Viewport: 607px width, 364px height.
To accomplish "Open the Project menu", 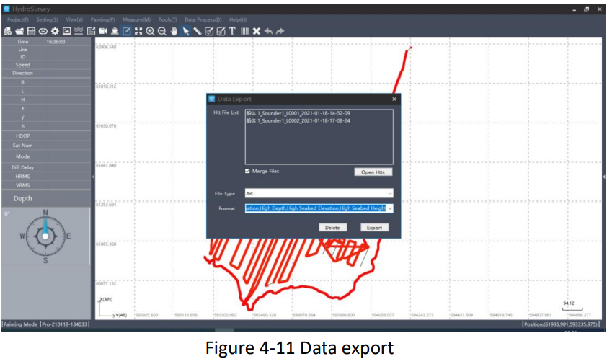I will click(x=18, y=19).
